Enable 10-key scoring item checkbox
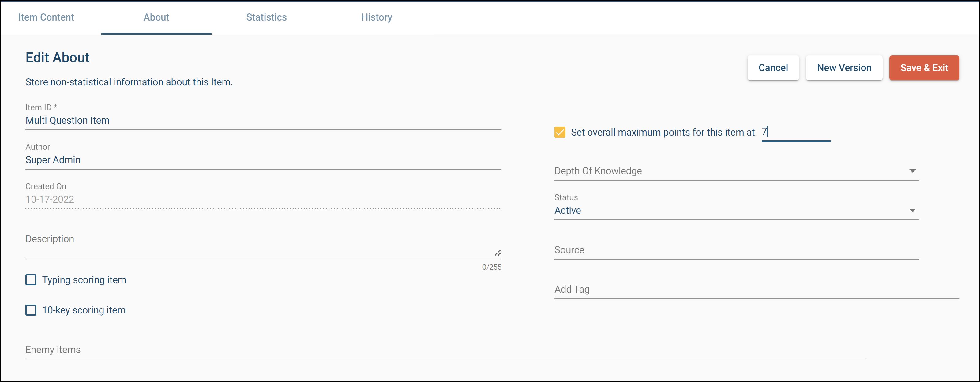This screenshot has height=382, width=980. [31, 310]
